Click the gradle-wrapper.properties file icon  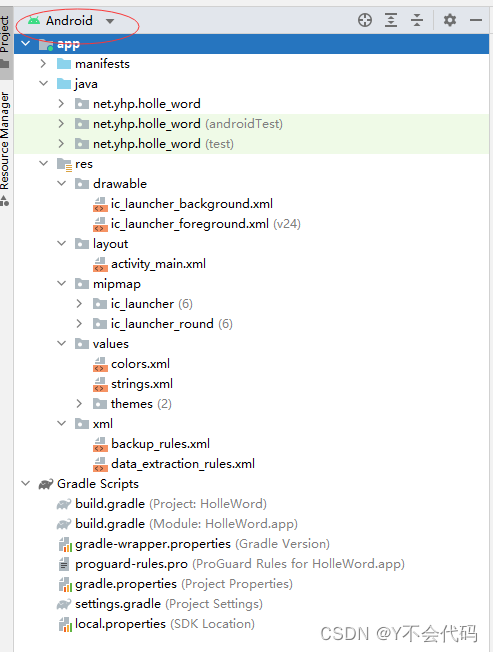click(65, 544)
